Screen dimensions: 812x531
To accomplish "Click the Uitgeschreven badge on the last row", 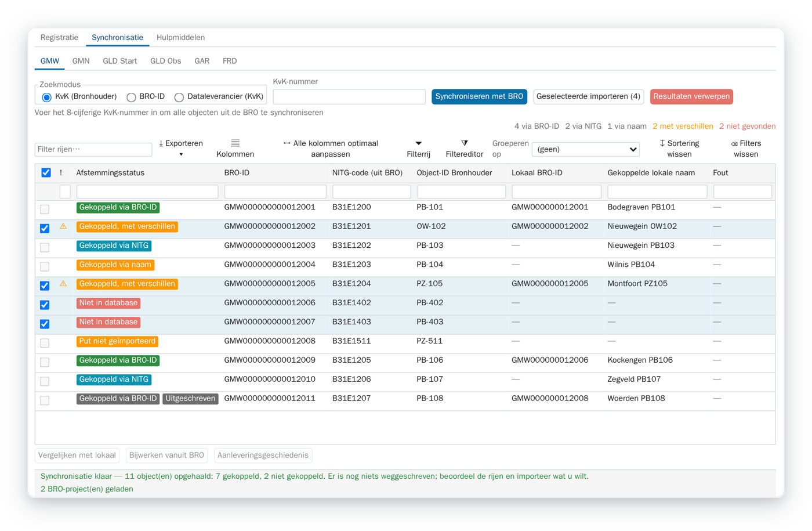I will (190, 399).
